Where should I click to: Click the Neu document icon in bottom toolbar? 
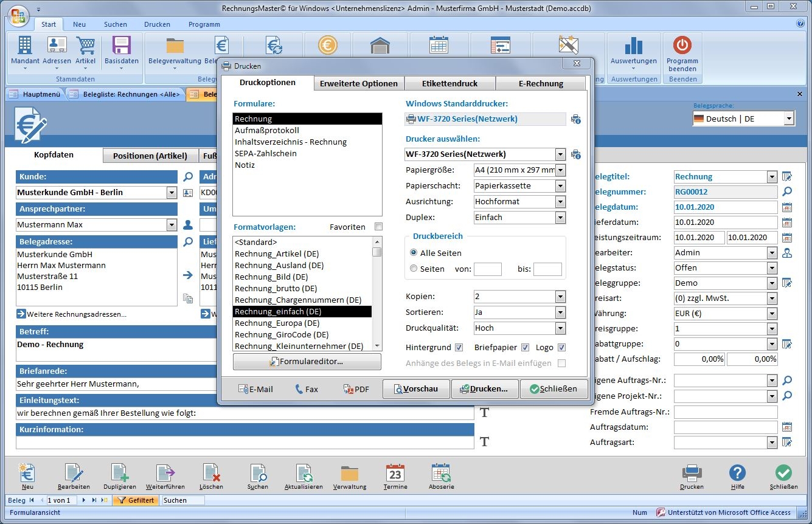tap(27, 473)
